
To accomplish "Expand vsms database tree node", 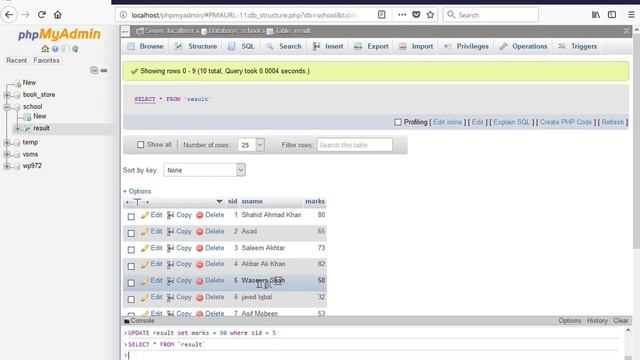I will point(7,154).
